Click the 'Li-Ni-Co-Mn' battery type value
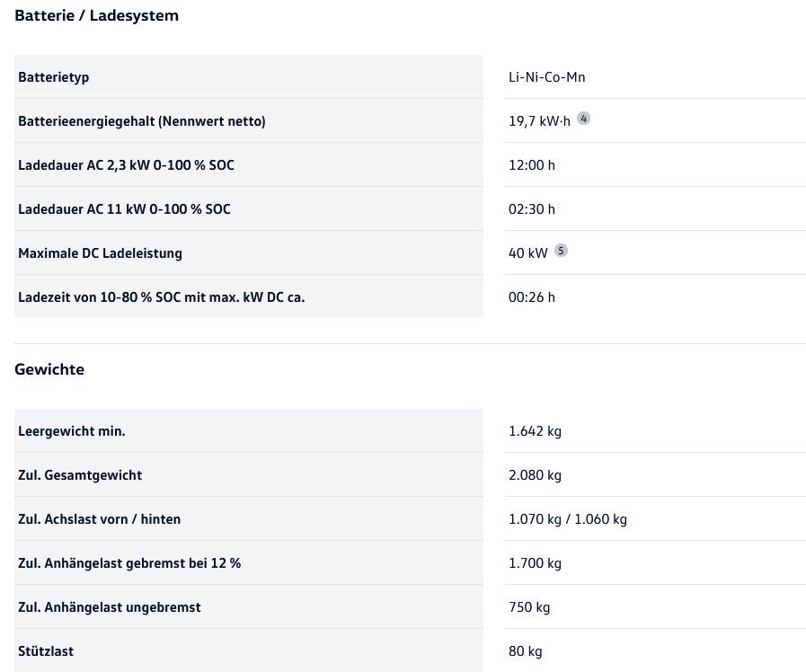The height and width of the screenshot is (672, 806). pyautogui.click(x=546, y=77)
